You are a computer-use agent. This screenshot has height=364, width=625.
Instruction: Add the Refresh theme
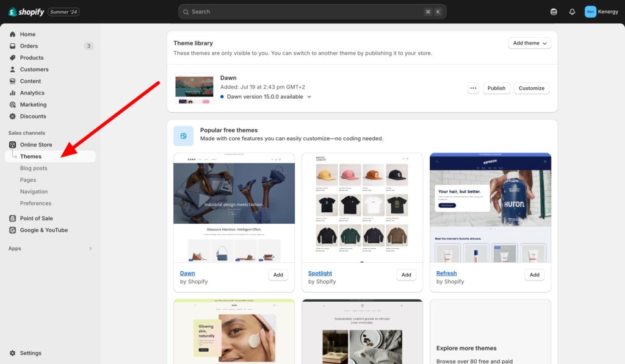pyautogui.click(x=534, y=275)
